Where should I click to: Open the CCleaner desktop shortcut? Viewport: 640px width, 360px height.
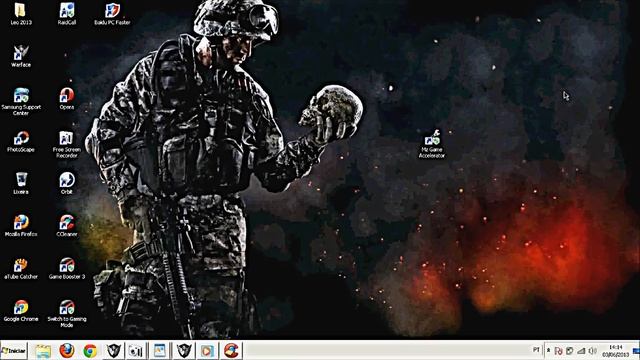click(67, 225)
